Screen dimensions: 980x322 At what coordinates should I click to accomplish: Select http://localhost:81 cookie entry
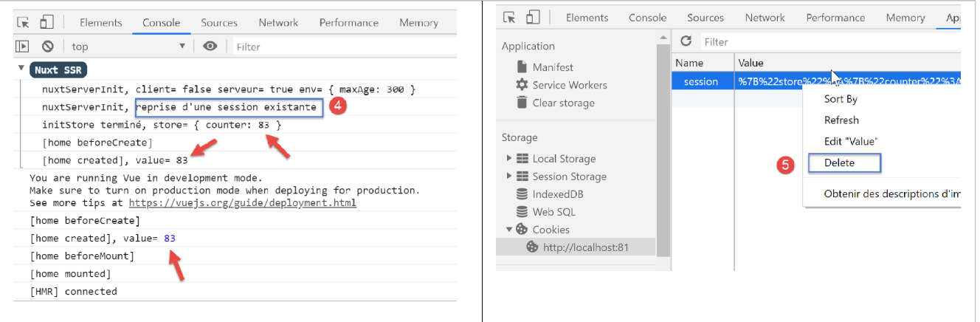585,247
